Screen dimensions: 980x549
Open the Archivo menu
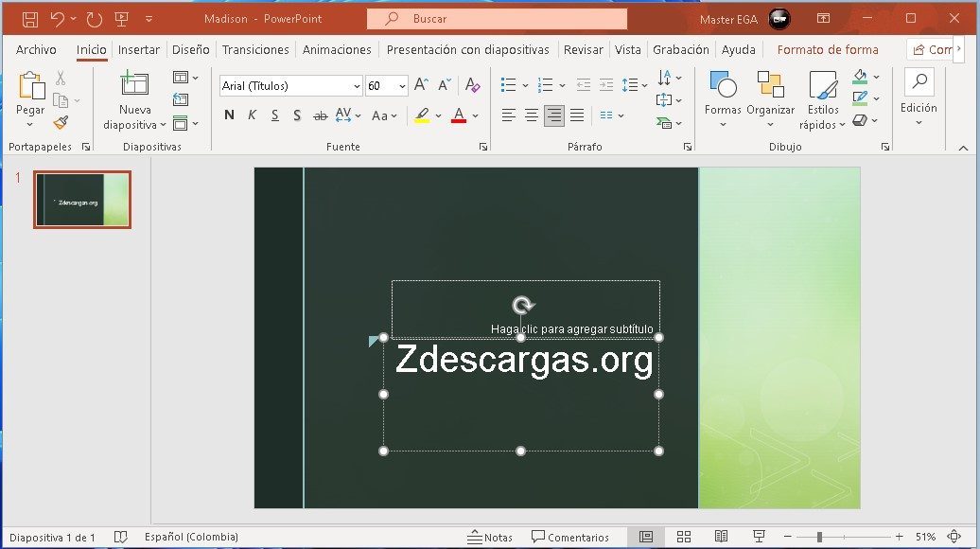36,49
